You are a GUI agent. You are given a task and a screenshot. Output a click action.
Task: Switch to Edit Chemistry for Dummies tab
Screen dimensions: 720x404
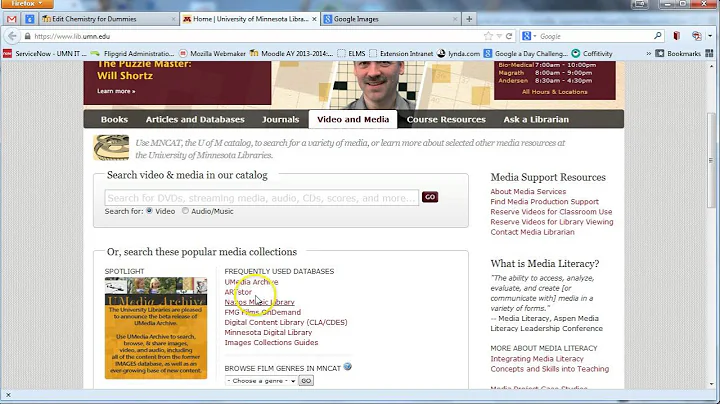(108, 19)
